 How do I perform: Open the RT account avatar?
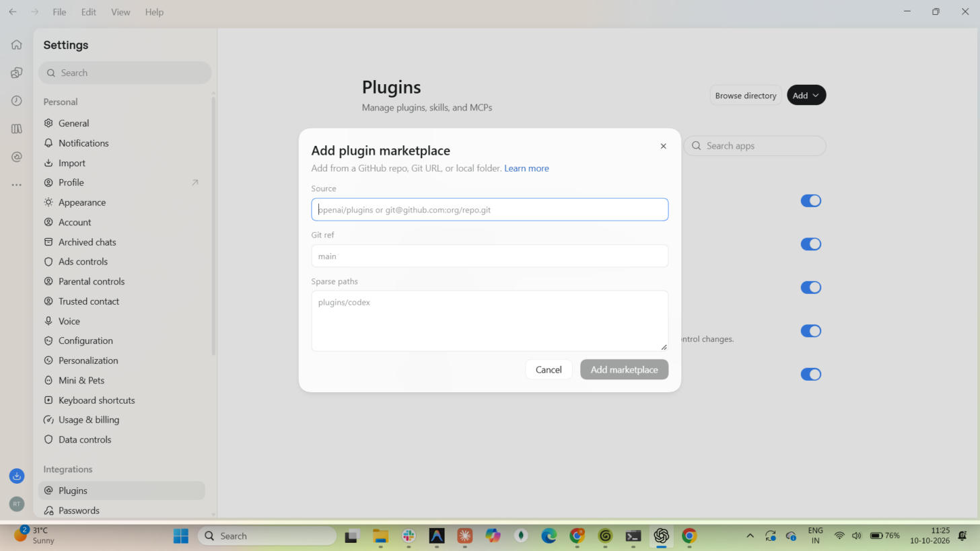point(17,503)
